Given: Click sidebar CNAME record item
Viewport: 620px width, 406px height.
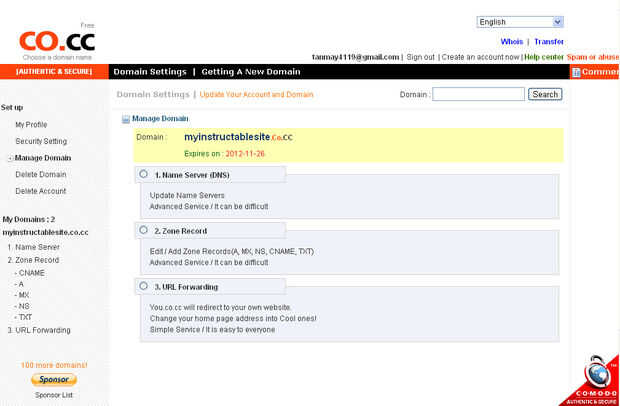Looking at the screenshot, I should click(30, 273).
